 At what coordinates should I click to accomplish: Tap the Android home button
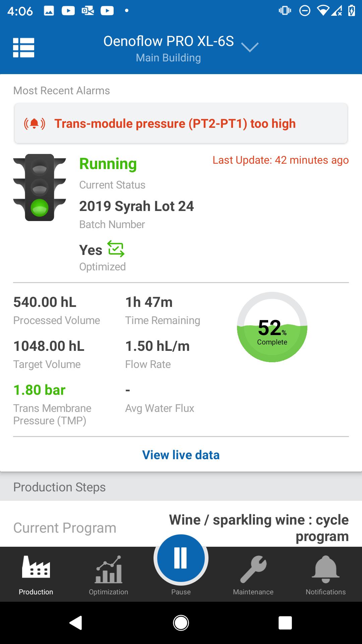tap(181, 623)
